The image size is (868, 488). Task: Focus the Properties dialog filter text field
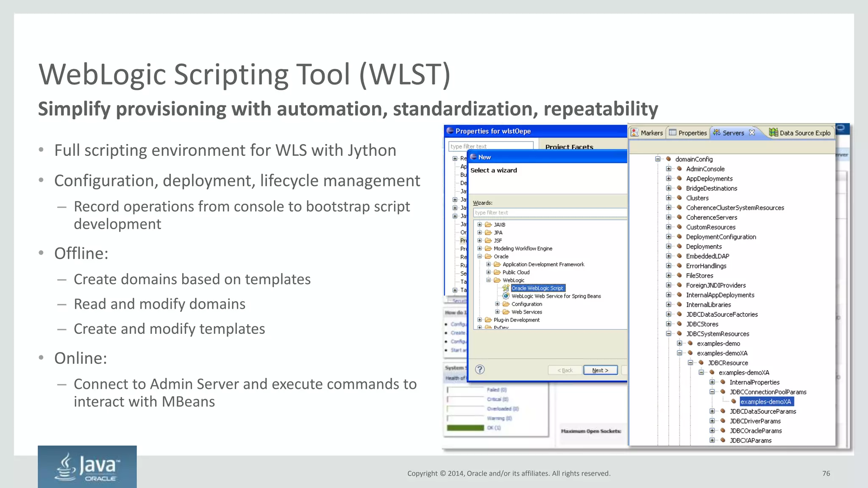click(491, 146)
